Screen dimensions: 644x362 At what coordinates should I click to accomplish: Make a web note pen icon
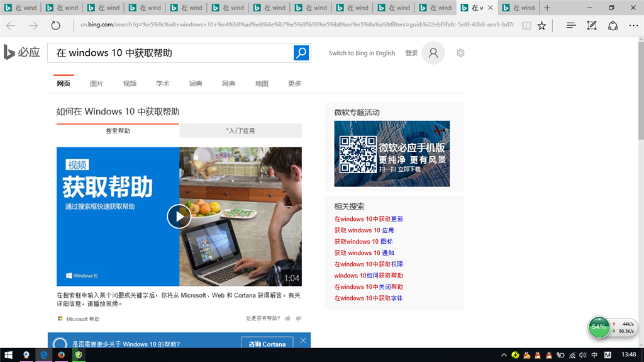pos(592,26)
